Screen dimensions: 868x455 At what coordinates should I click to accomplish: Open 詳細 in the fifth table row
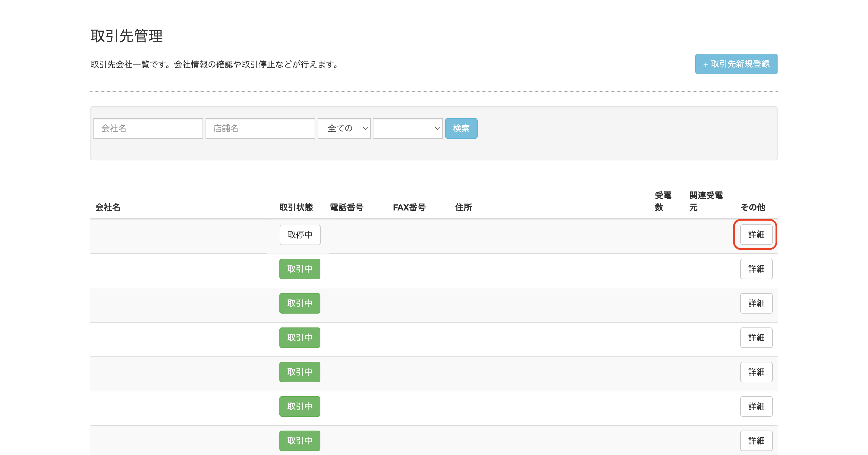[x=756, y=372]
